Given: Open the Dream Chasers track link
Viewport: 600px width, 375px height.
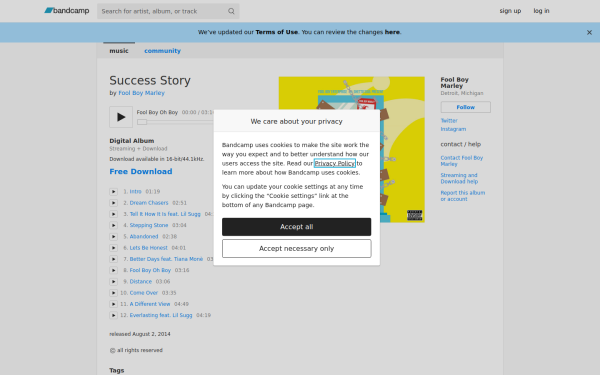Looking at the screenshot, I should [149, 203].
